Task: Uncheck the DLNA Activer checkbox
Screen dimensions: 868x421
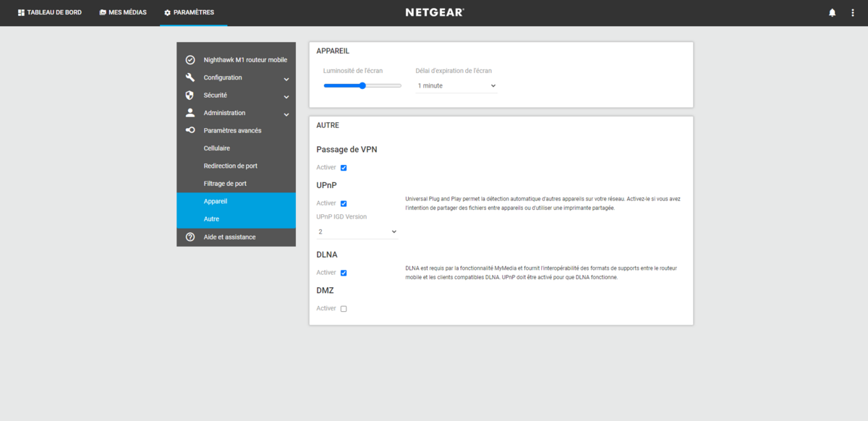Action: point(344,273)
